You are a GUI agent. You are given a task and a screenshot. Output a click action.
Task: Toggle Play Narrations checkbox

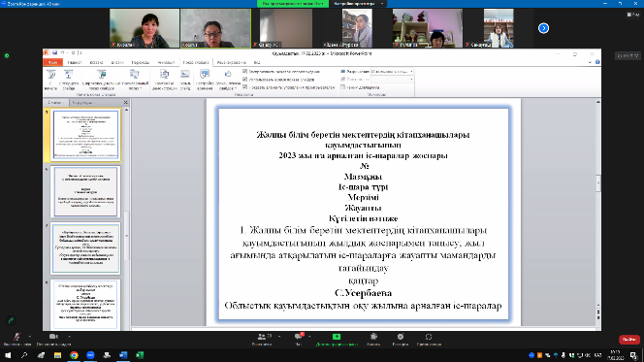pyautogui.click(x=244, y=72)
